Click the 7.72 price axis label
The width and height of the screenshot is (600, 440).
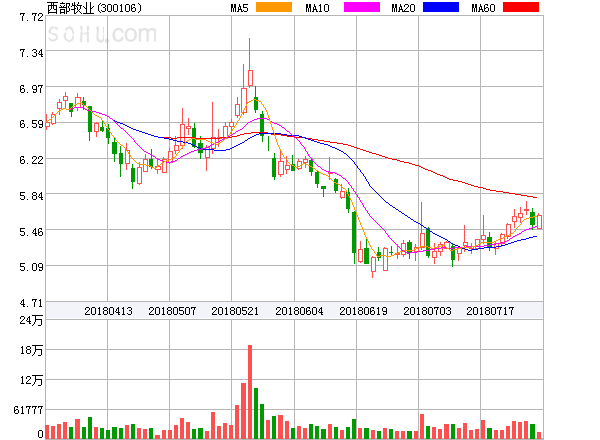[x=31, y=17]
